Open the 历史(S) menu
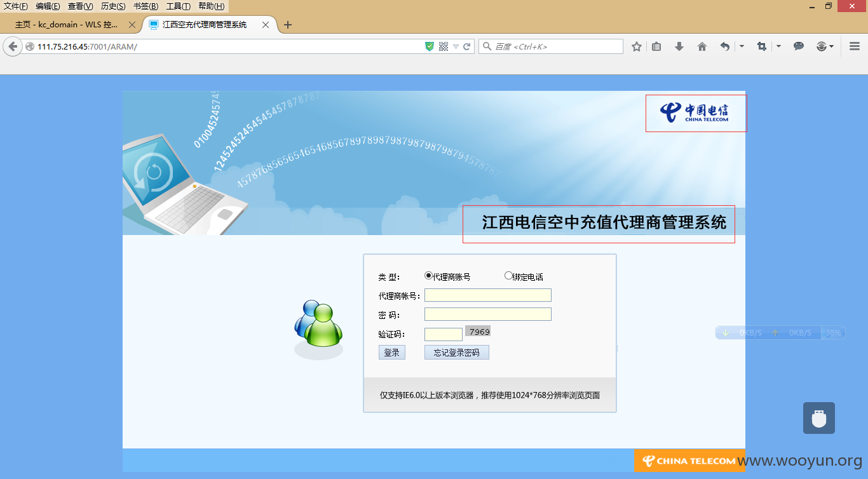Screen dimensions: 868x479 (x=113, y=6)
